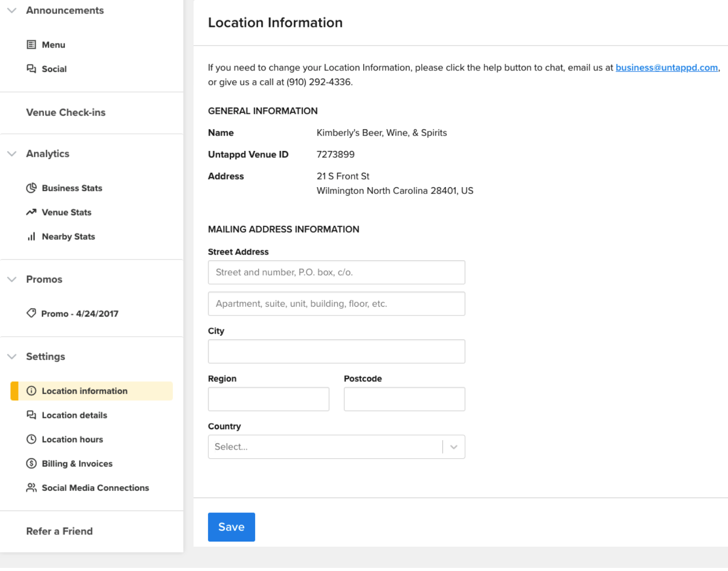The image size is (728, 571).
Task: Click the Location Information page title
Action: coord(275,23)
